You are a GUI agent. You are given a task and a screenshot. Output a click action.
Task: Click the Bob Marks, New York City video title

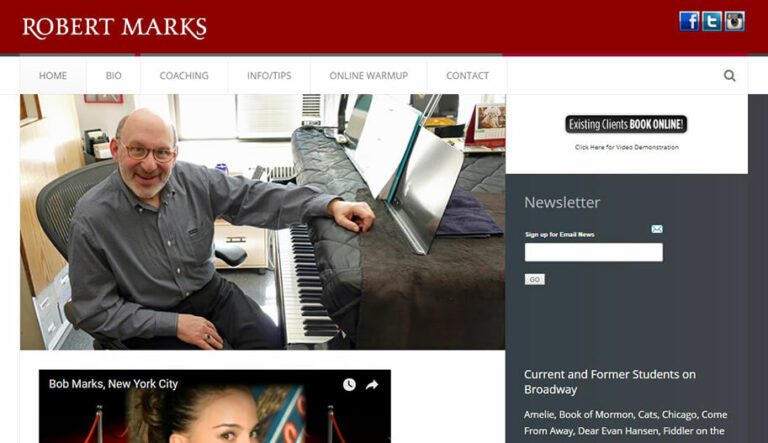tap(113, 384)
